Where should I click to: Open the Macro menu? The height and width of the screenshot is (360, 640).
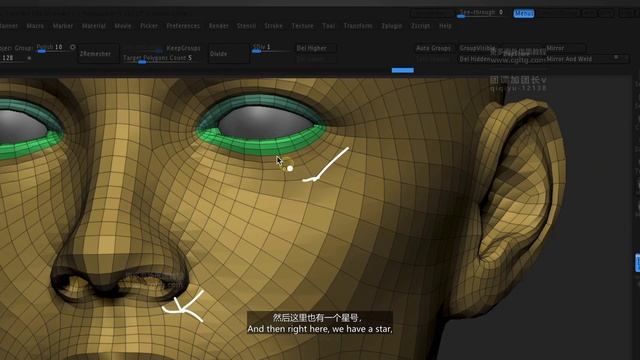(x=35, y=26)
